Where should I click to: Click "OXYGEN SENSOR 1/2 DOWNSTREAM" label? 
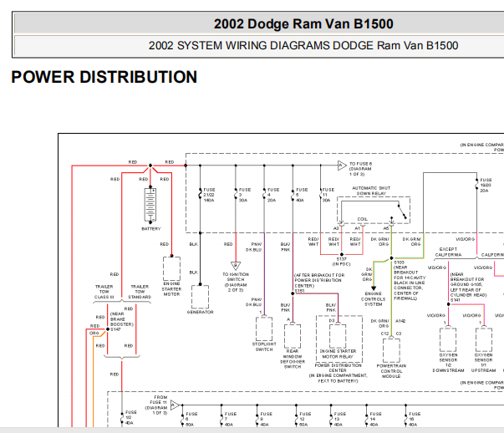(x=448, y=363)
